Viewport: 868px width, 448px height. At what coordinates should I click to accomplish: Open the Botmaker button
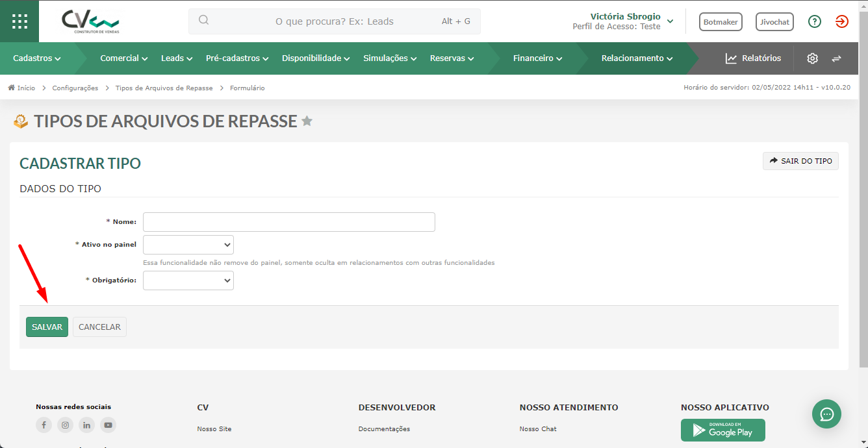click(x=721, y=21)
